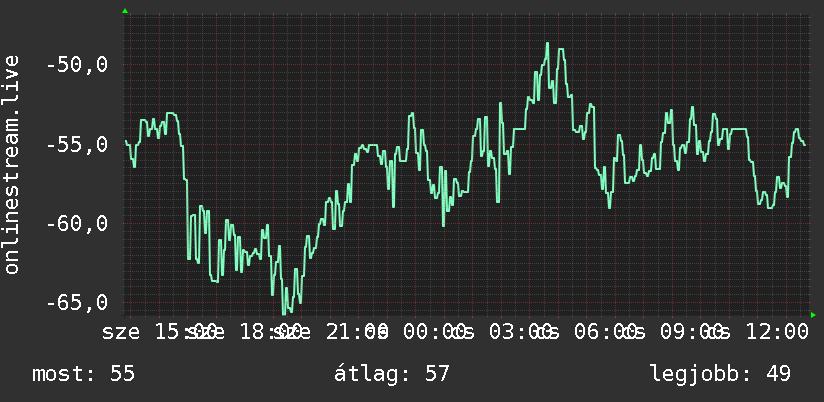Screen dimensions: 824x402
Task: Click the onlinestream.live vertical title
Action: click(12, 164)
